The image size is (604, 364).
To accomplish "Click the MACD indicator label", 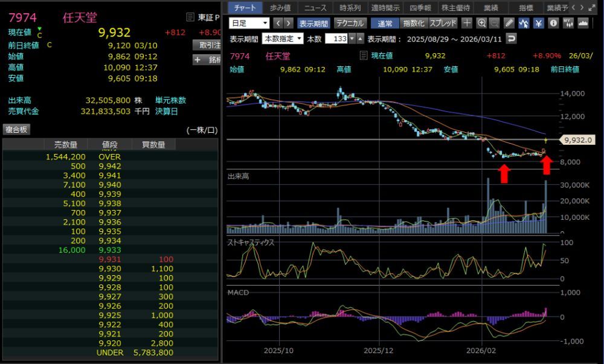I will point(238,292).
